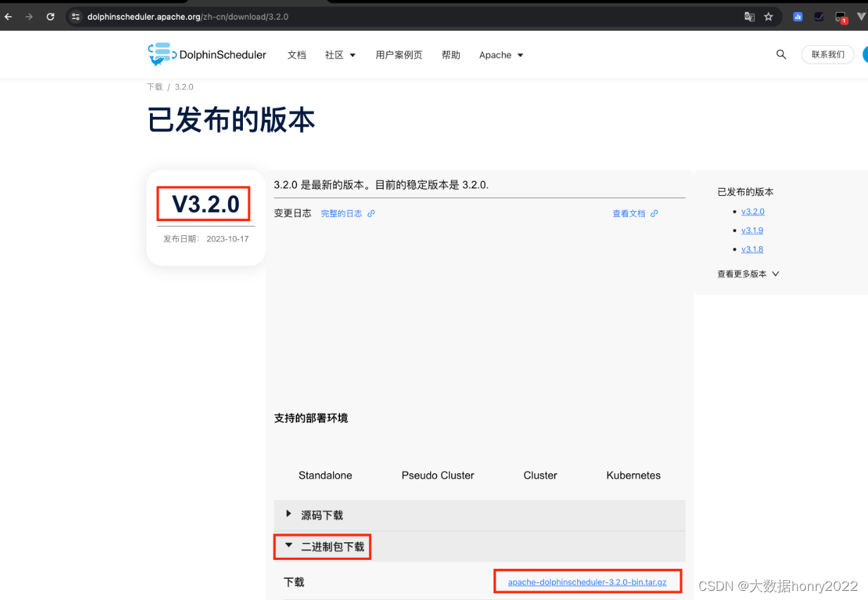Click link icon beside 查看文档
This screenshot has height=600, width=868.
point(654,213)
